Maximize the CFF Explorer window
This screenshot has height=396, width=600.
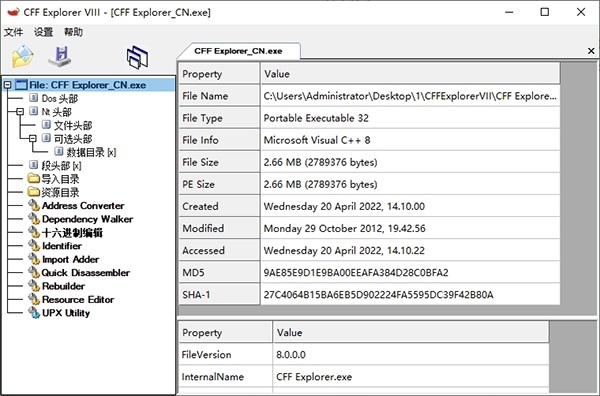pyautogui.click(x=545, y=12)
